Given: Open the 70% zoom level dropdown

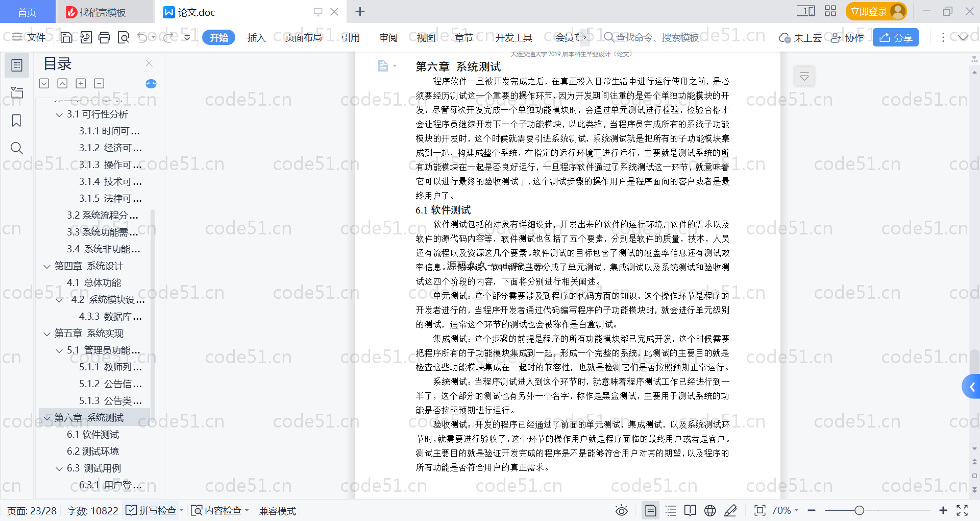Looking at the screenshot, I should coord(785,510).
